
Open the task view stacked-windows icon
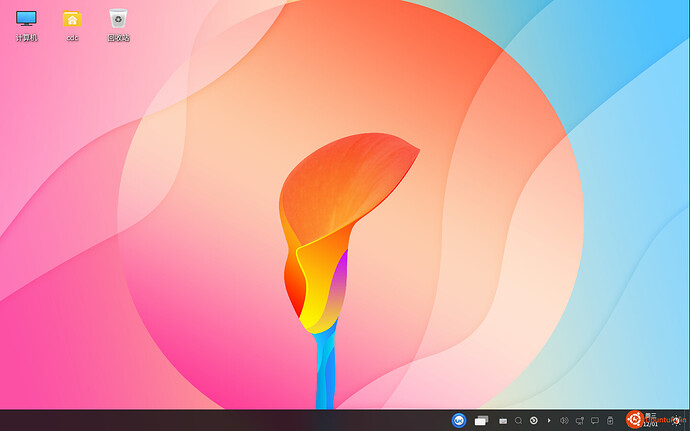coord(481,420)
